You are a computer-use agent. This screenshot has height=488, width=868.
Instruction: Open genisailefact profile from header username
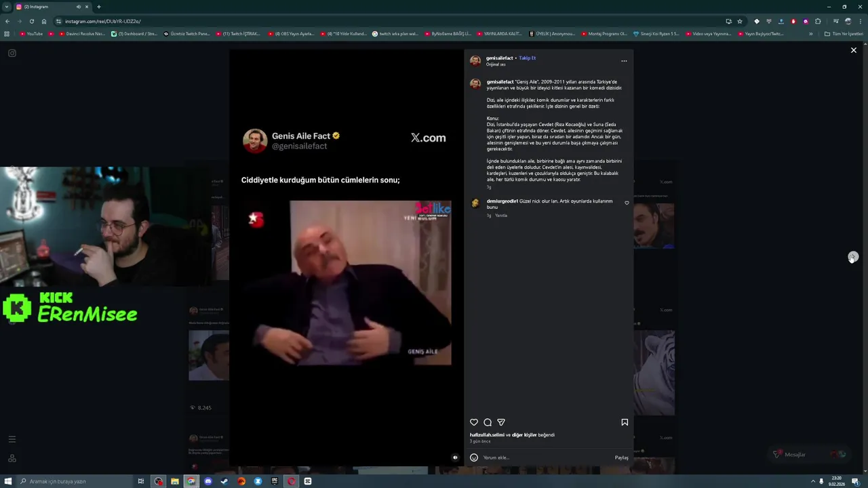coord(499,58)
